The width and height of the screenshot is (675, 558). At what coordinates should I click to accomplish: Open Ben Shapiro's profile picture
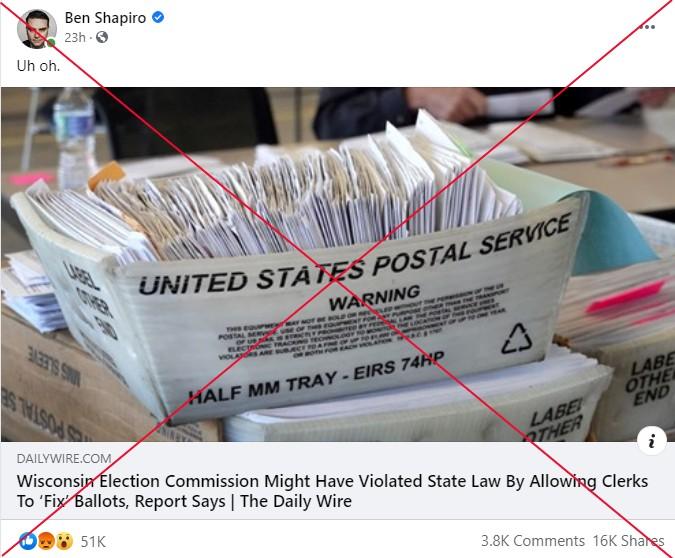click(x=37, y=29)
